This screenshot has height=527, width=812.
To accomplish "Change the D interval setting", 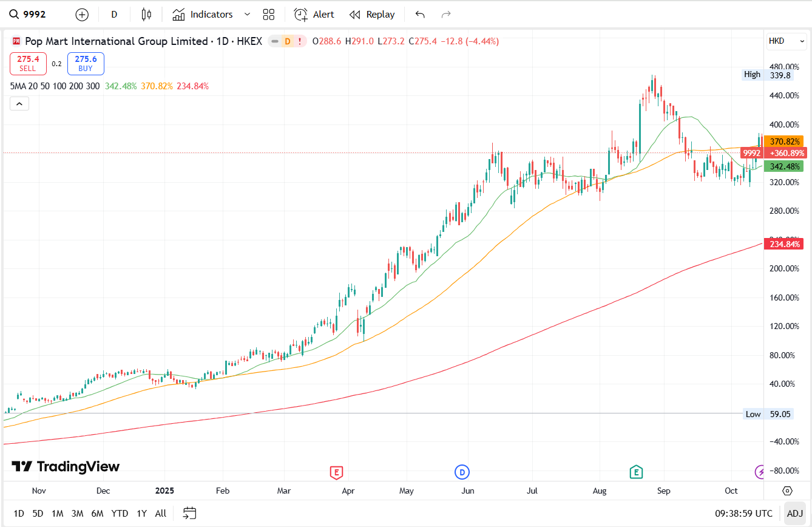I will [x=114, y=15].
